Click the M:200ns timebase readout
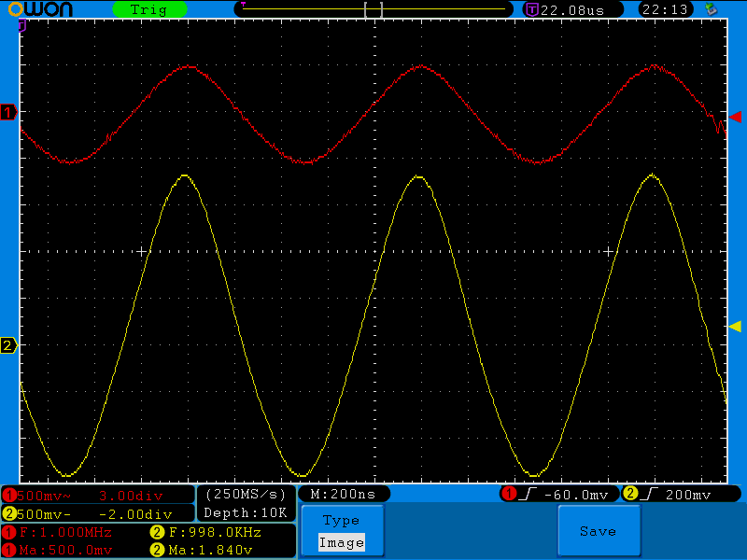 (343, 494)
